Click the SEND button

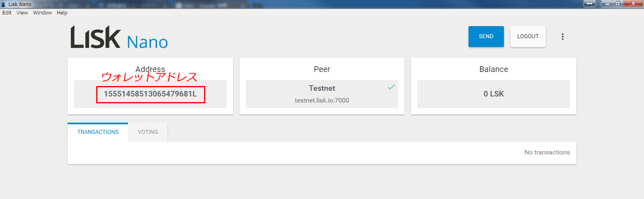486,37
